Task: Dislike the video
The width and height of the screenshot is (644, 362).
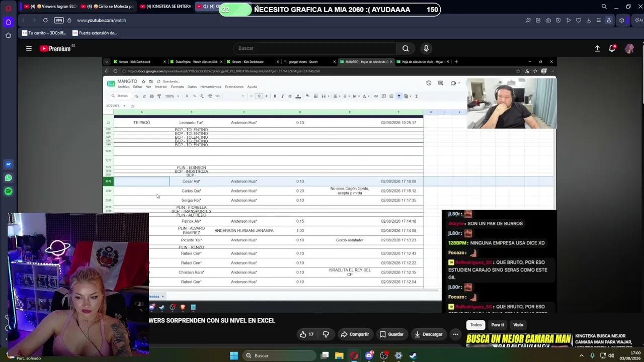Action: pos(326,334)
